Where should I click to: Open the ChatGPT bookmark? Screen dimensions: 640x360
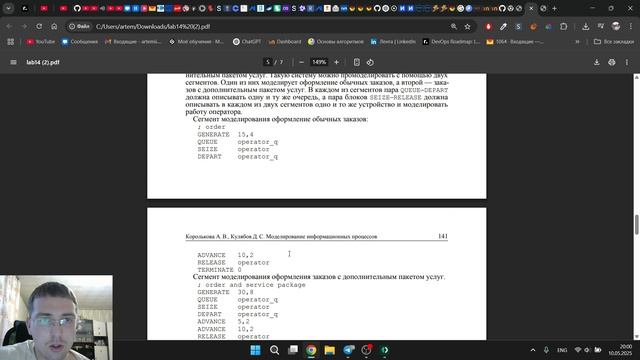tap(247, 42)
